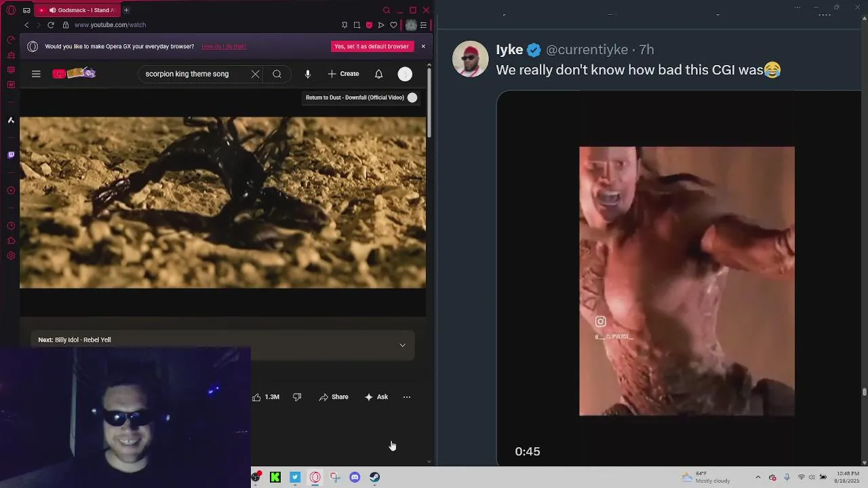Viewport: 868px width, 488px height.
Task: Dismiss the default browser prompt
Action: [x=423, y=46]
